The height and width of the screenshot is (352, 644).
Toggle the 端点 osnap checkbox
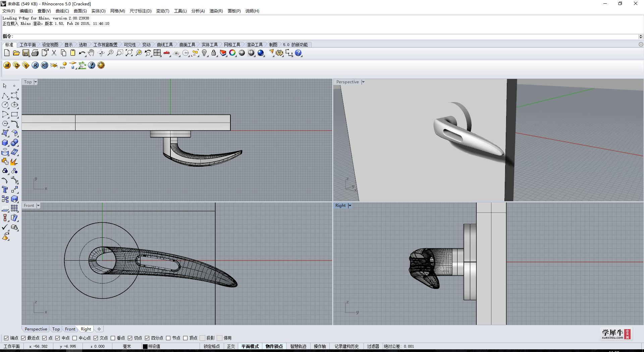pos(6,338)
